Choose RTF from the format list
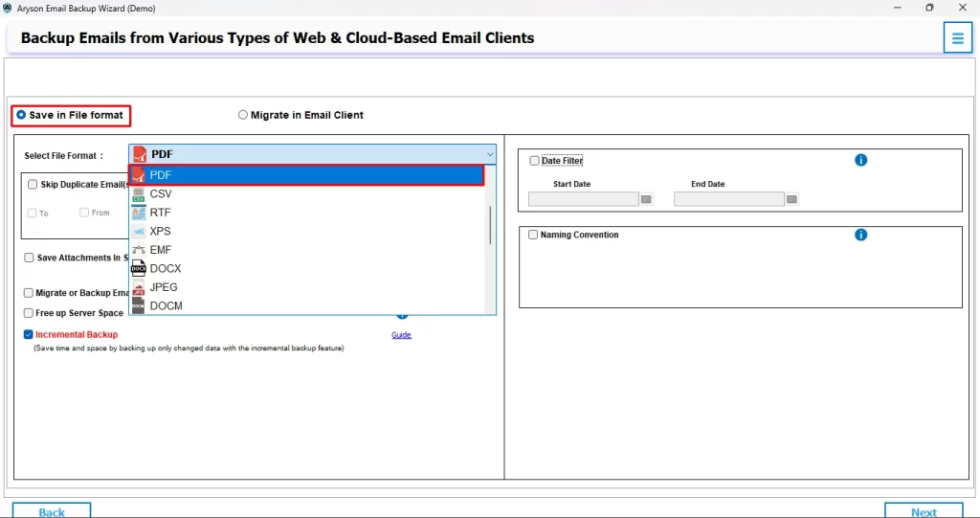 306,213
